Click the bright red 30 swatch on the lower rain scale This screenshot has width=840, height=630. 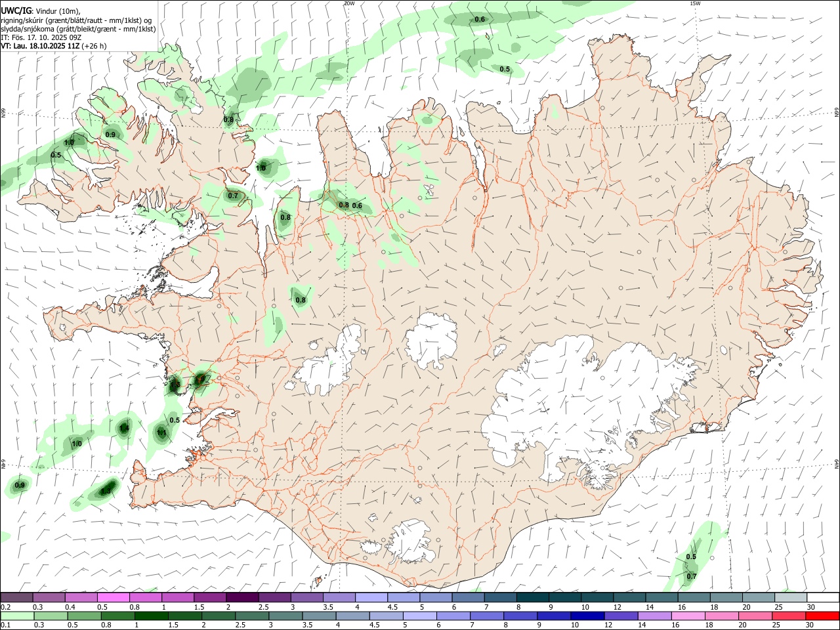[x=822, y=616]
